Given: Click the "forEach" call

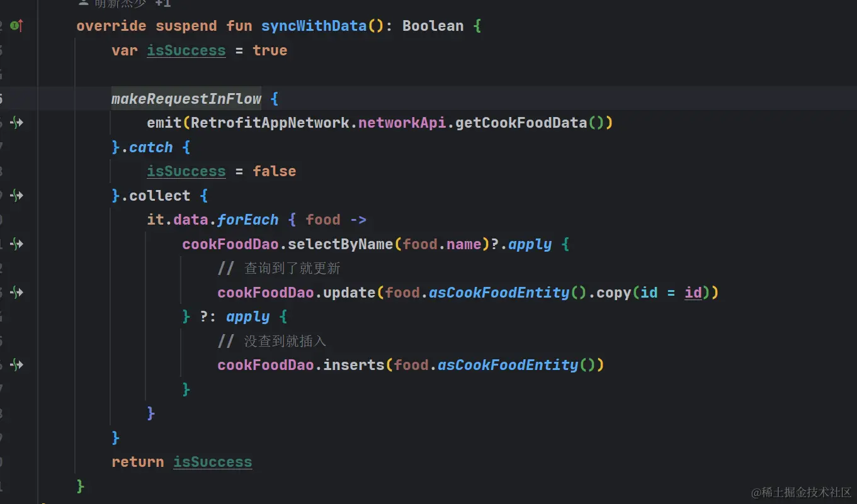Looking at the screenshot, I should [x=248, y=220].
